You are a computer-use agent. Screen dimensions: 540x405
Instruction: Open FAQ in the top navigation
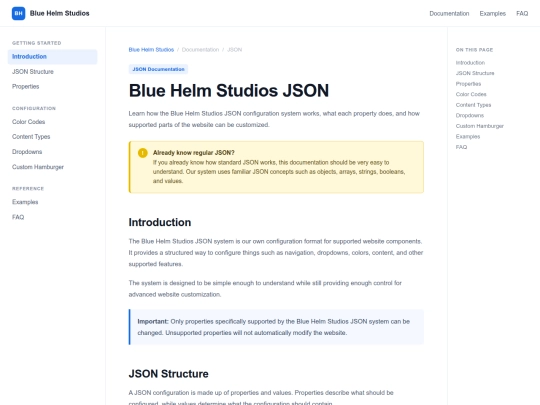[x=522, y=13]
